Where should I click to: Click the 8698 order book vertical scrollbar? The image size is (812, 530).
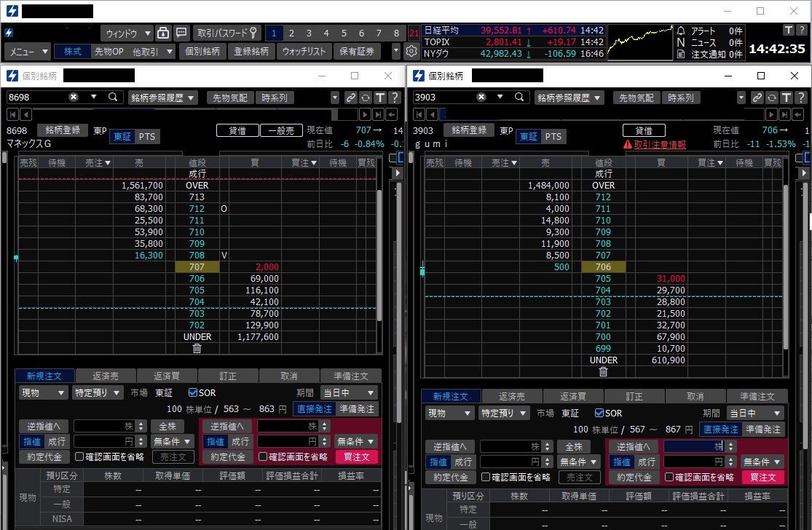pos(379,256)
